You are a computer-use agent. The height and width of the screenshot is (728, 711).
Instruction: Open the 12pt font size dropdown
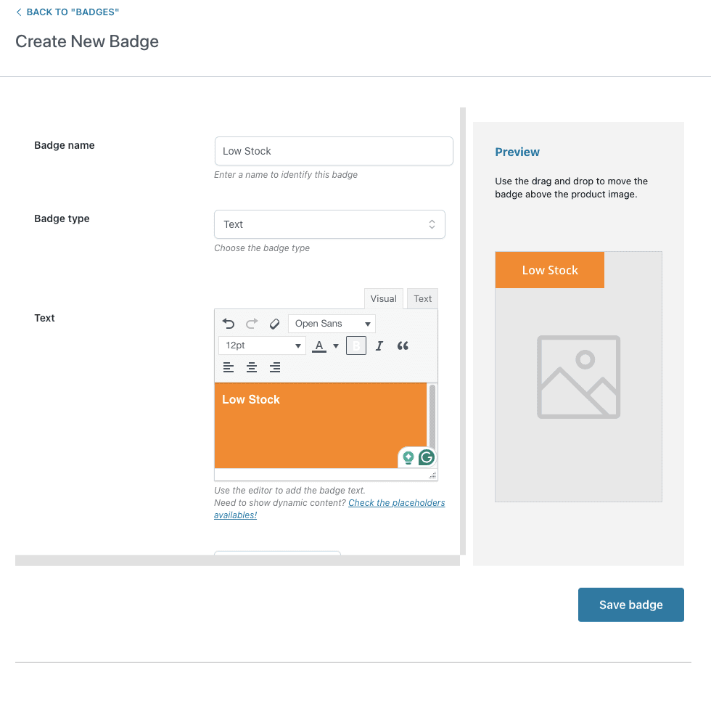[x=262, y=345]
